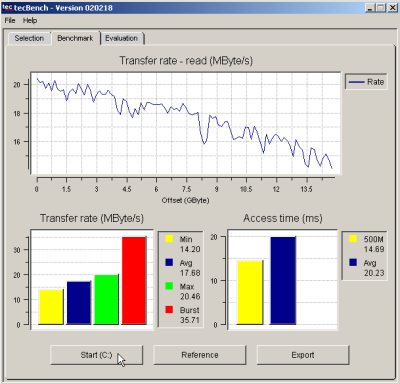Switch to the Evaluation tab
Screen dimensions: 400x384
pyautogui.click(x=122, y=38)
